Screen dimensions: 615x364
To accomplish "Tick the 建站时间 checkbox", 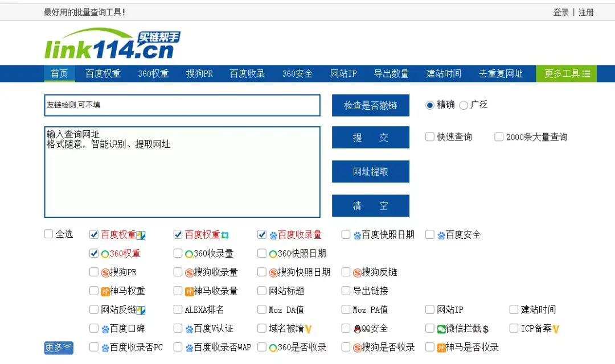I will (514, 309).
